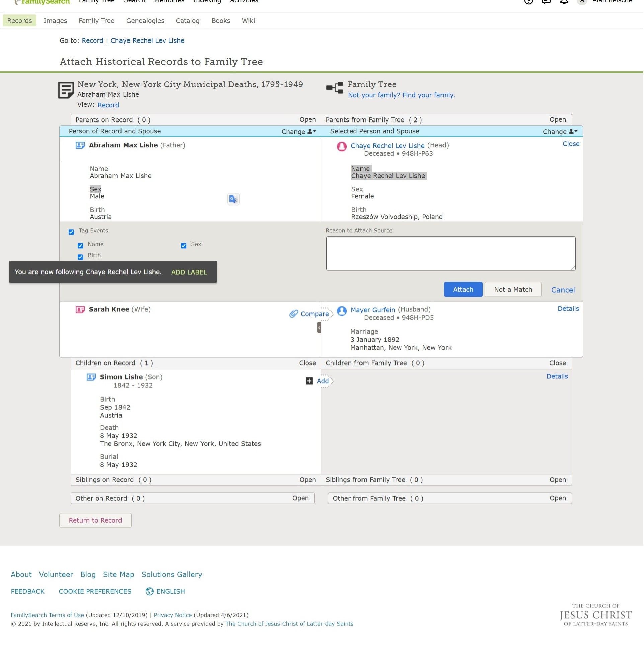Viewport: 644px width, 653px height.
Task: Open the Privacy Notice link
Action: (x=173, y=615)
